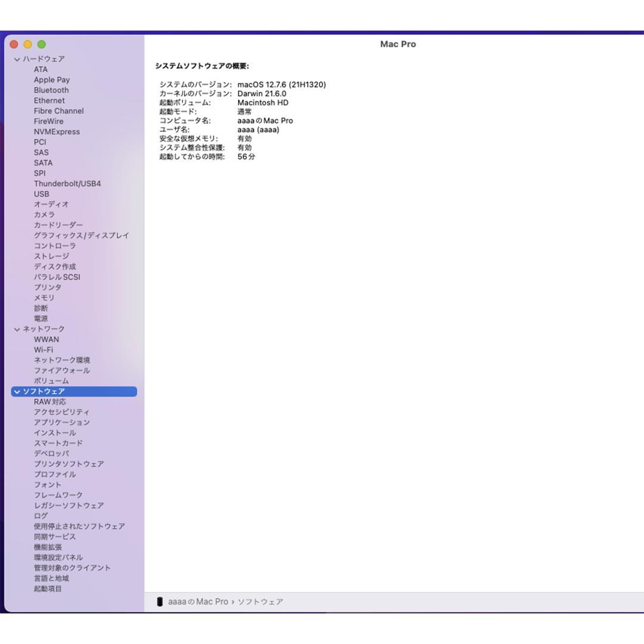Select WWAN under network

click(47, 340)
